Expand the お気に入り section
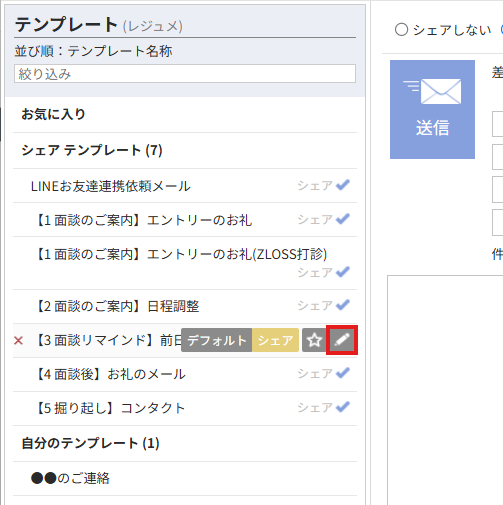 click(x=53, y=114)
